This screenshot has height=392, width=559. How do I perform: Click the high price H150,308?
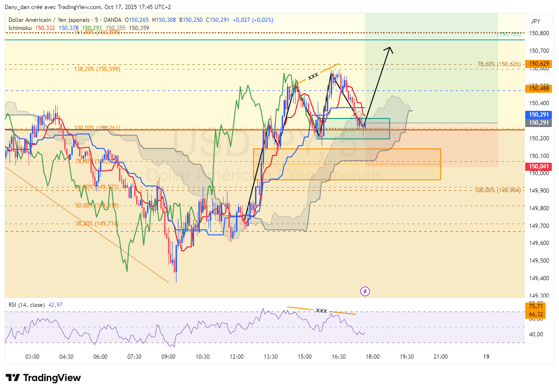[164, 20]
